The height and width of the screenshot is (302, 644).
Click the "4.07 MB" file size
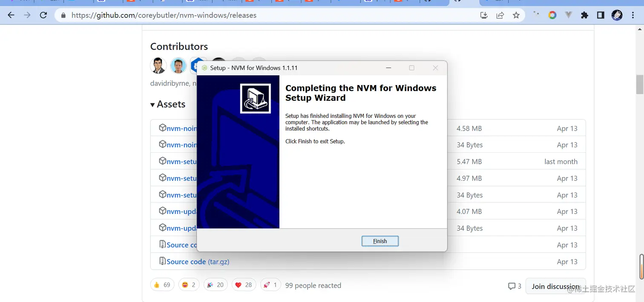(x=469, y=211)
